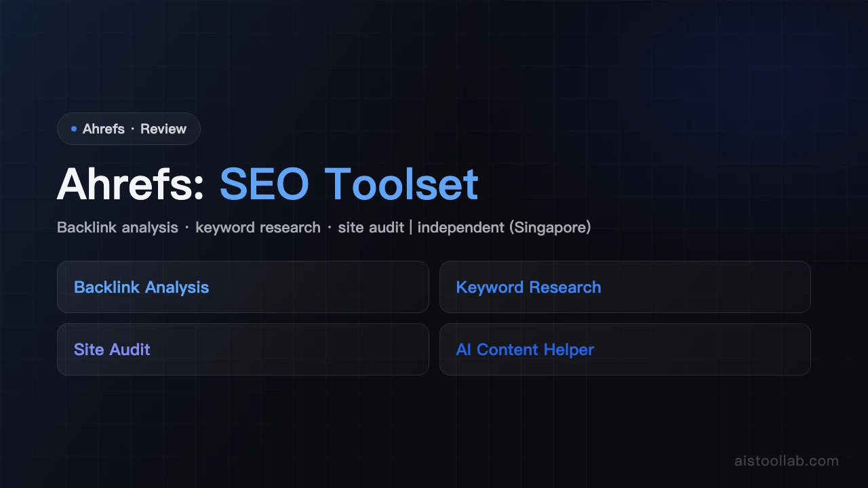Click the blue dot in the Review badge
This screenshot has height=488, width=868.
point(74,129)
